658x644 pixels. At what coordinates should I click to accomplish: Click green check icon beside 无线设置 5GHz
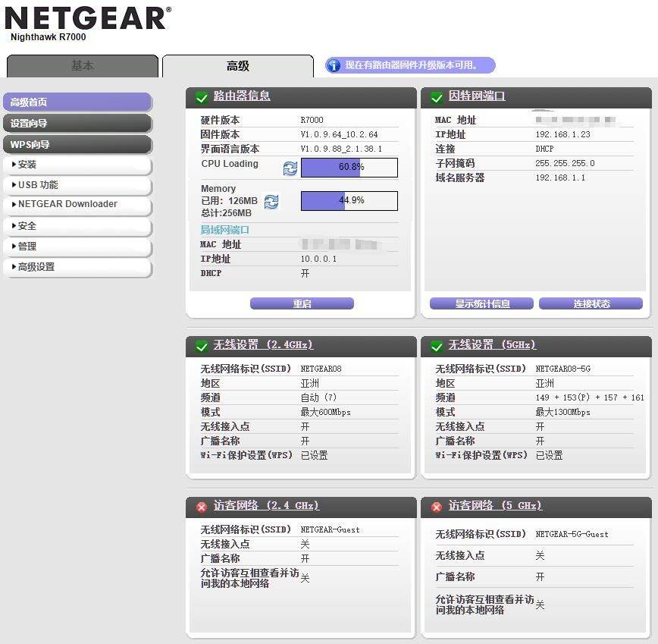point(437,346)
